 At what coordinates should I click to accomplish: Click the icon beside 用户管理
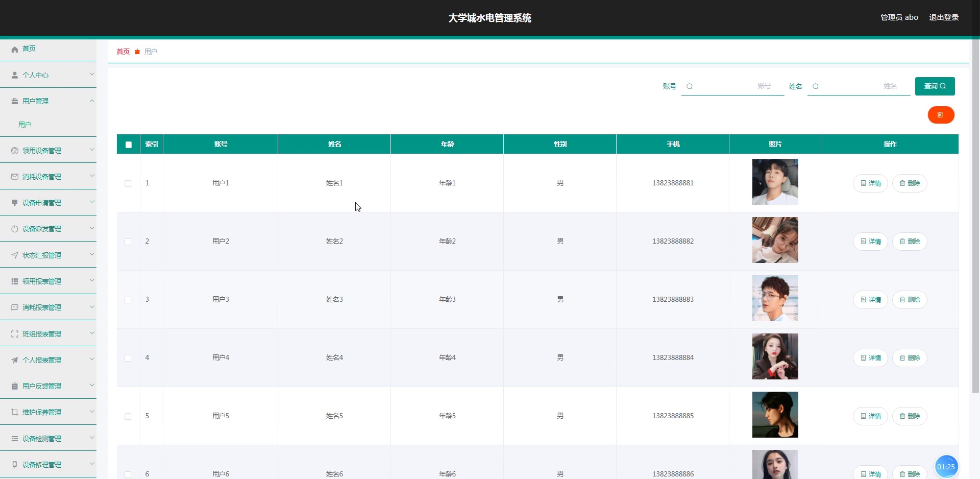[15, 101]
